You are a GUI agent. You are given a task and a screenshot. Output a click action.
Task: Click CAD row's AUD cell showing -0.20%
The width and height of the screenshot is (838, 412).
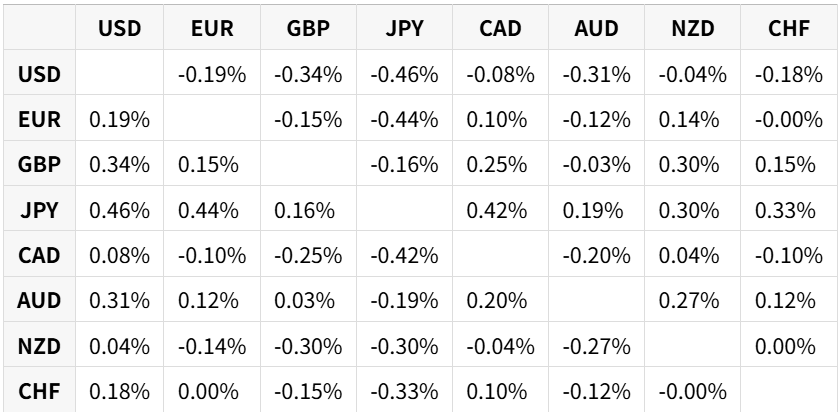click(596, 254)
